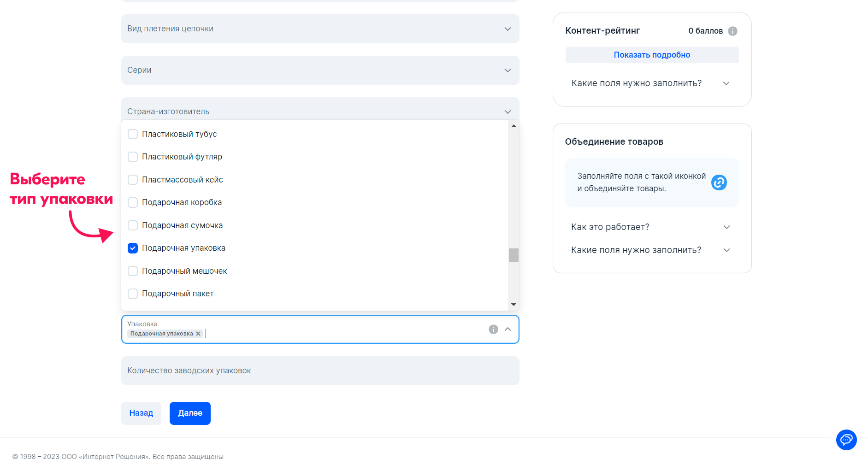Click the copyright Интернет Решения footer text
868x471 pixels.
click(x=118, y=457)
